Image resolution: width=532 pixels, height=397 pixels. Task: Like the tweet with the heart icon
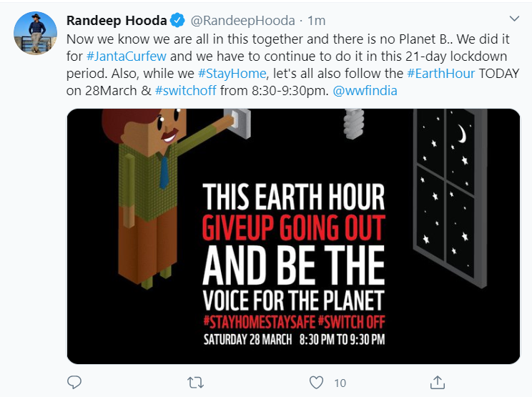click(316, 383)
